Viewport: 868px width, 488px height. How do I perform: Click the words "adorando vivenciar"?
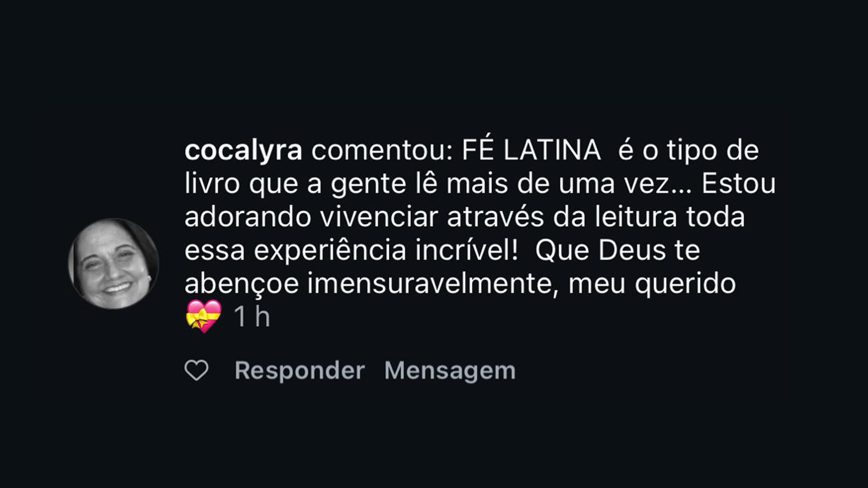coord(311,217)
